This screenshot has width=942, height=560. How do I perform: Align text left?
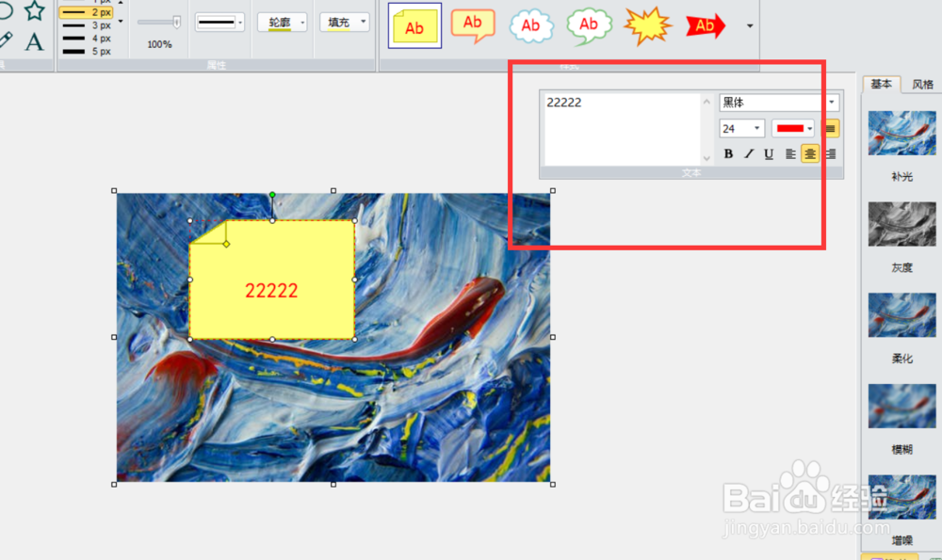coord(790,154)
